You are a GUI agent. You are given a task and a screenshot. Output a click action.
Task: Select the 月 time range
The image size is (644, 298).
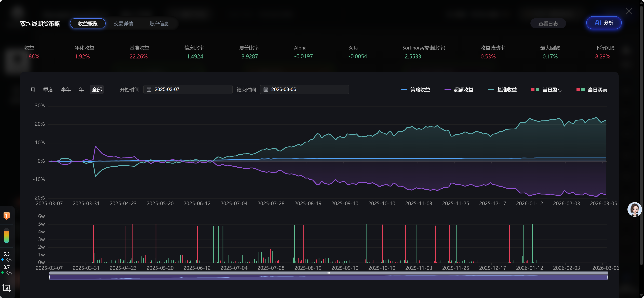pyautogui.click(x=33, y=90)
